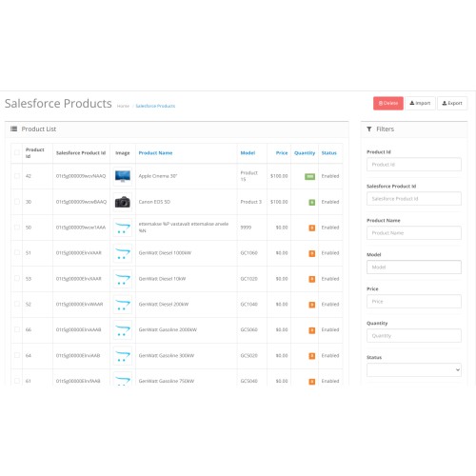Click the red Delete button
The height and width of the screenshot is (476, 476).
(387, 103)
